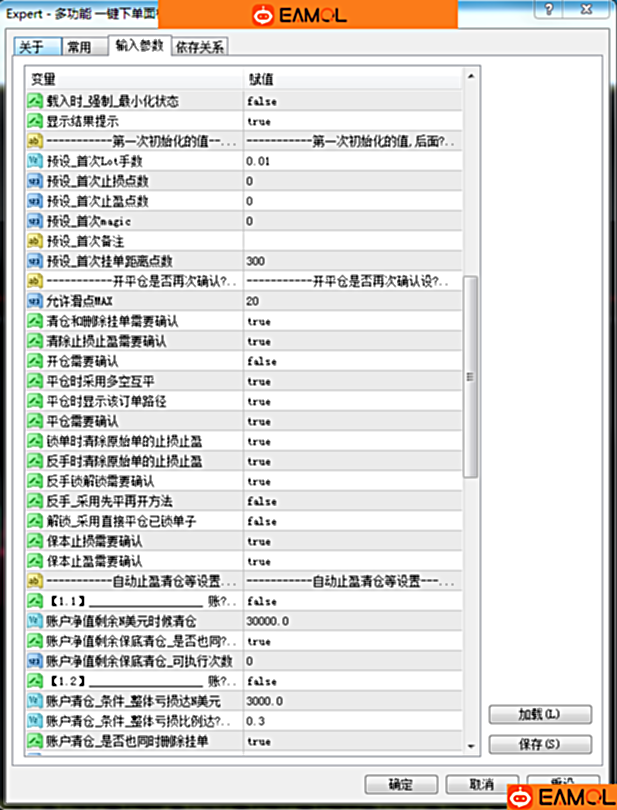Click the Help question mark in title bar
This screenshot has height=810, width=617.
[549, 9]
